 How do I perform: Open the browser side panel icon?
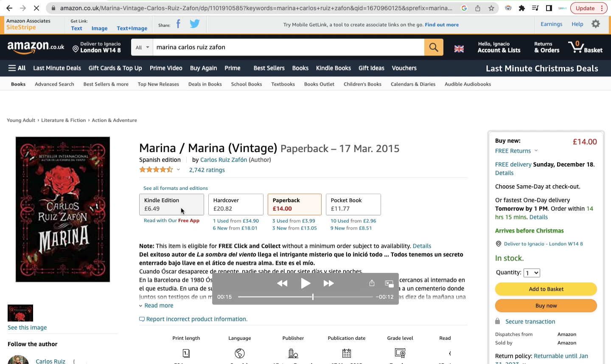(x=549, y=8)
